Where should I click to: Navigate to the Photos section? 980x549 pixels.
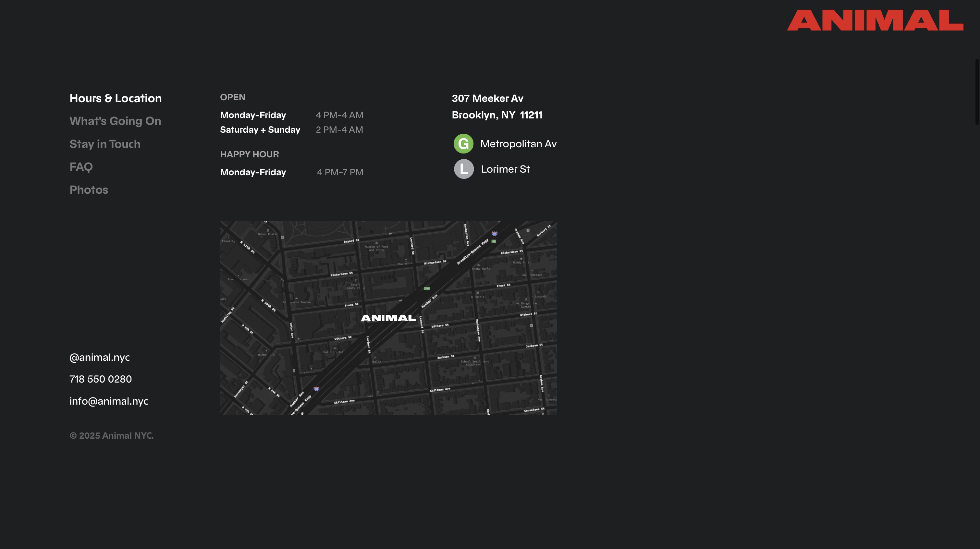[89, 190]
